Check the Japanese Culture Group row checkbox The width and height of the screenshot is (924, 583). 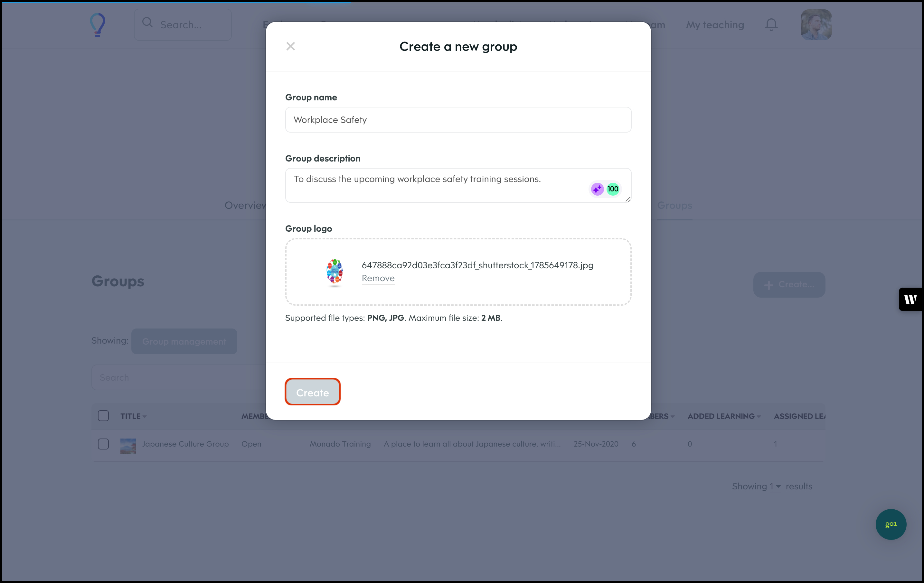pyautogui.click(x=103, y=444)
